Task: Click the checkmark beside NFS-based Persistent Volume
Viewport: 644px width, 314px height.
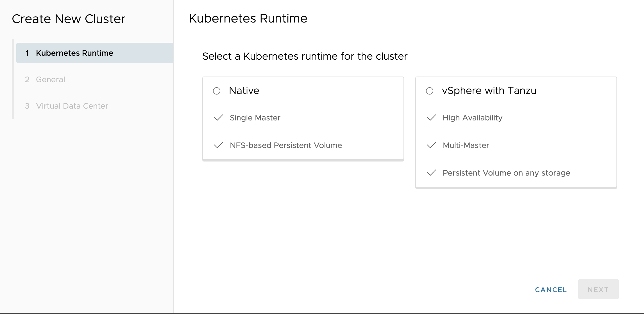Action: tap(219, 145)
